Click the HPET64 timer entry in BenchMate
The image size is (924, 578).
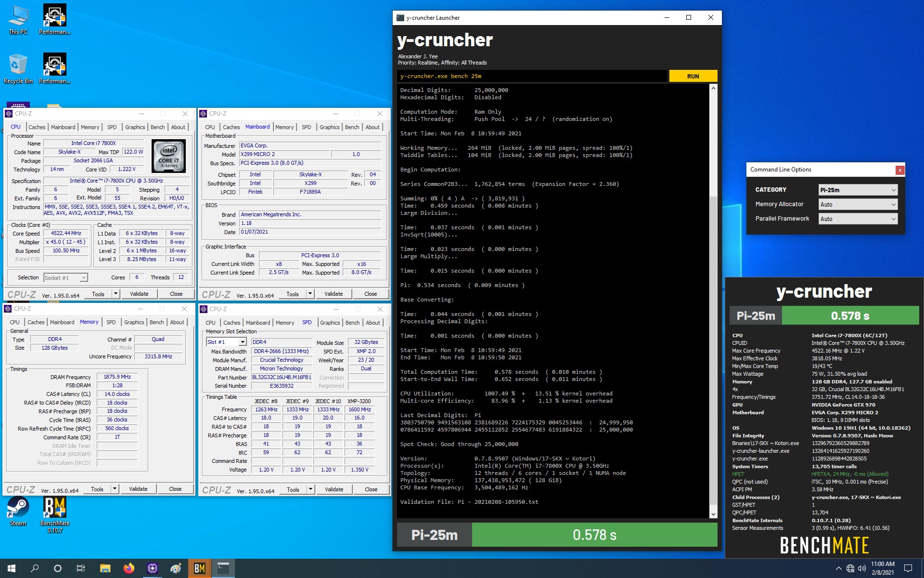pos(850,474)
